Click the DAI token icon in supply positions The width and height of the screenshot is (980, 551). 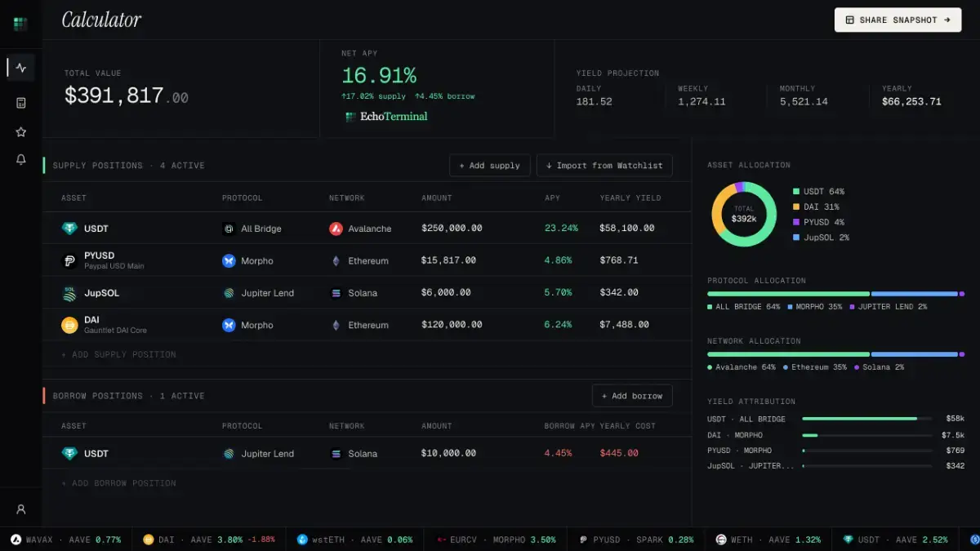pos(69,325)
